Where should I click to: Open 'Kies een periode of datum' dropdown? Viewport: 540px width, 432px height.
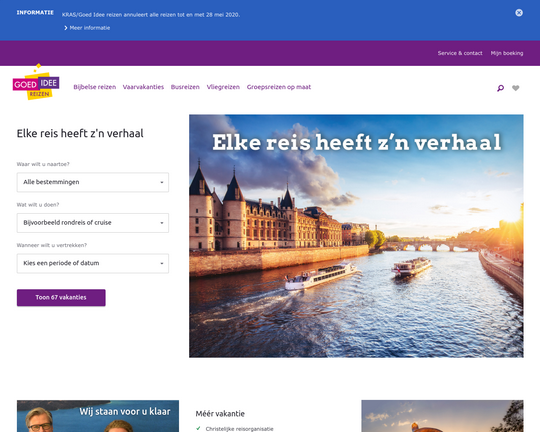(93, 264)
